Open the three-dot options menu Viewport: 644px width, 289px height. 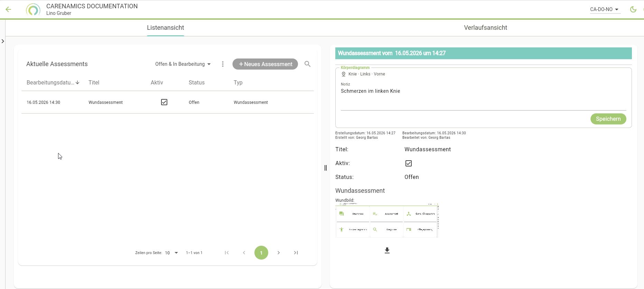[x=223, y=64]
